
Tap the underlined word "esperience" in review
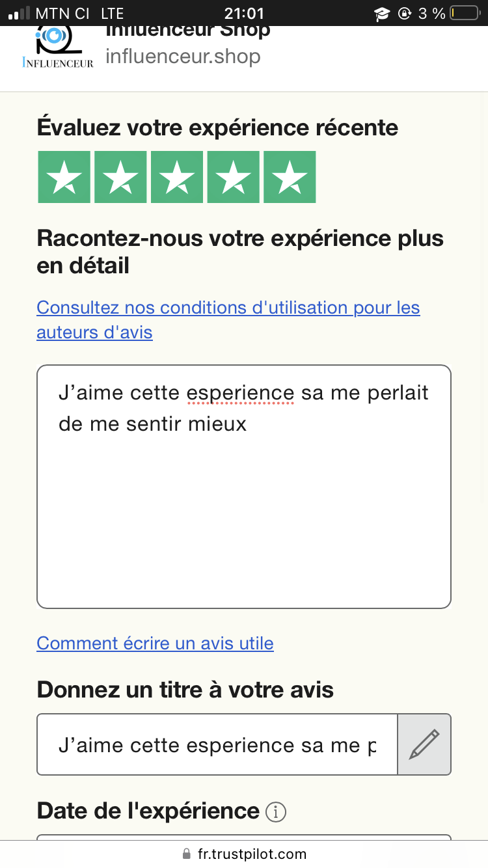(240, 393)
